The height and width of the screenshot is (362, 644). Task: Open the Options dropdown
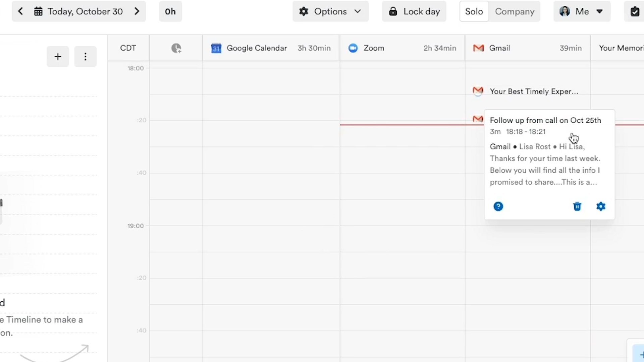[330, 11]
